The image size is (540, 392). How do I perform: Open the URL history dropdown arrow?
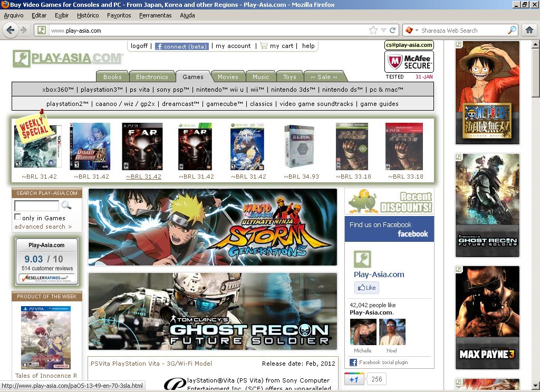click(383, 30)
